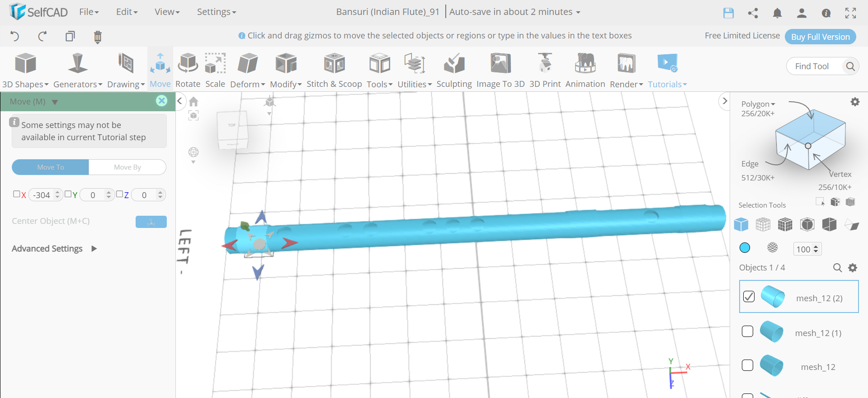Collapse the right panel with chevron
Image resolution: width=868 pixels, height=398 pixels.
[724, 101]
